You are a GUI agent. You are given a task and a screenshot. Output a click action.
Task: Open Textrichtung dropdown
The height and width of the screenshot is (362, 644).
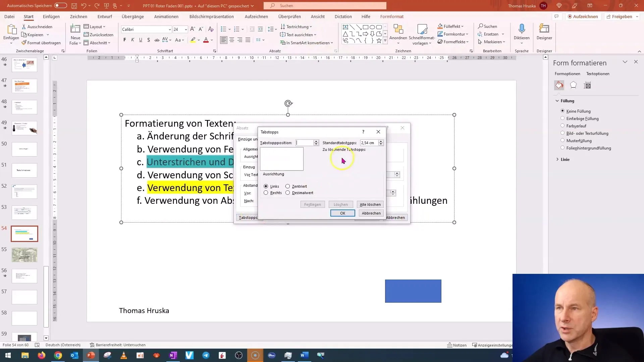click(296, 26)
